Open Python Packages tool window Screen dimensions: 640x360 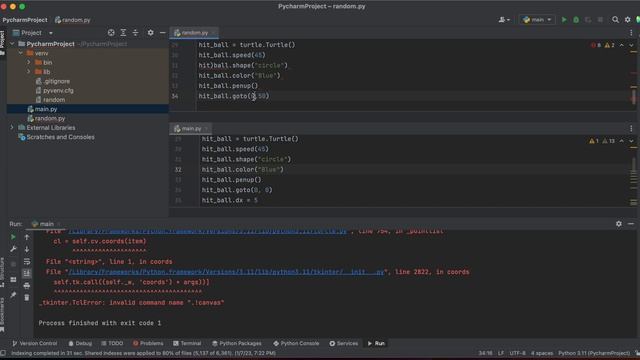237,343
